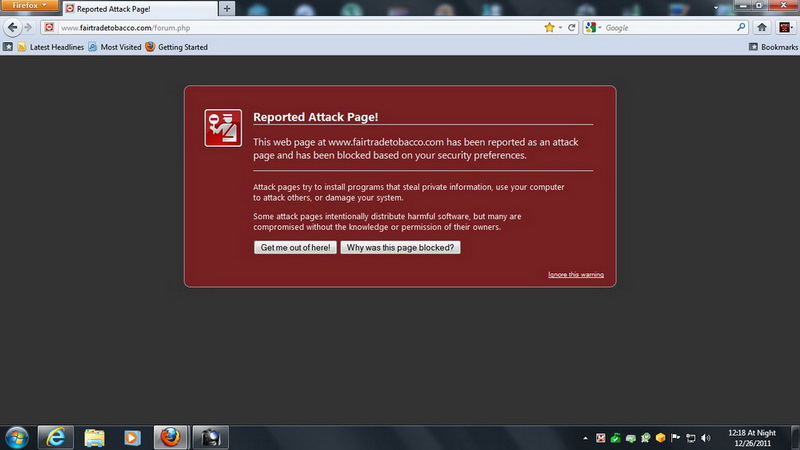Click the search magnifier icon
Screen dimensions: 800x450
[741, 27]
